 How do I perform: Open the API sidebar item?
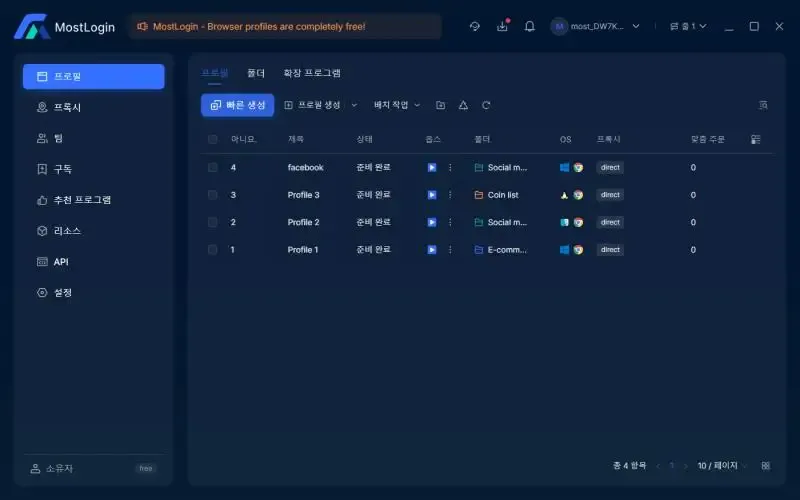point(94,262)
